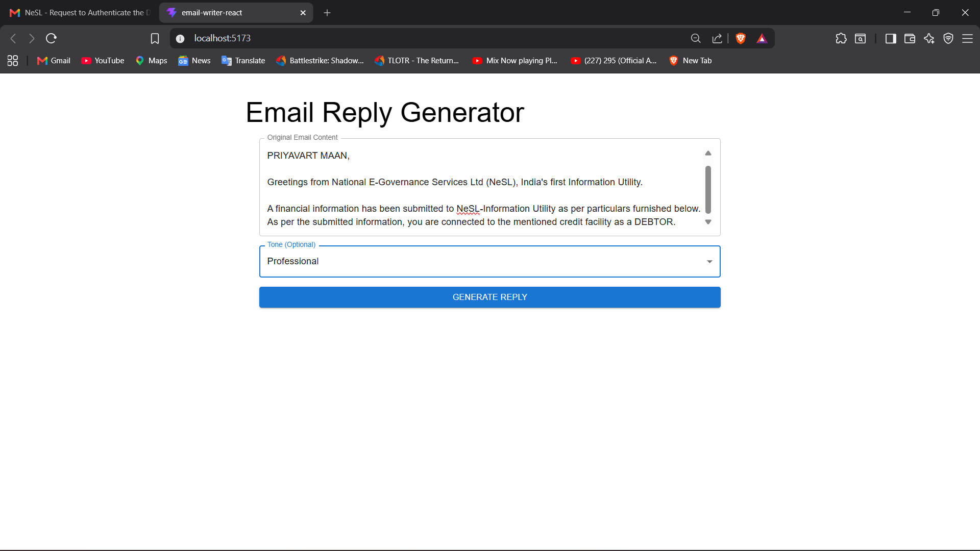Toggle the browser sidebar panel

(891, 38)
